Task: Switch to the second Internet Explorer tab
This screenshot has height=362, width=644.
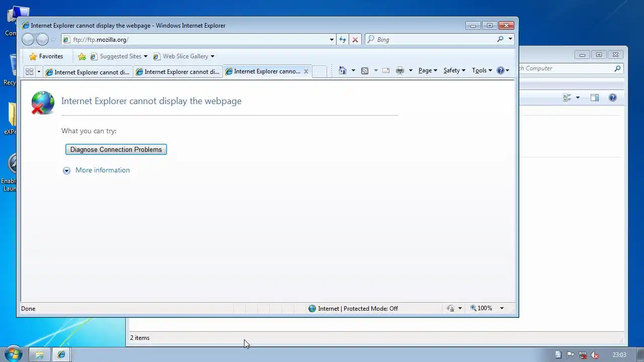Action: [178, 72]
